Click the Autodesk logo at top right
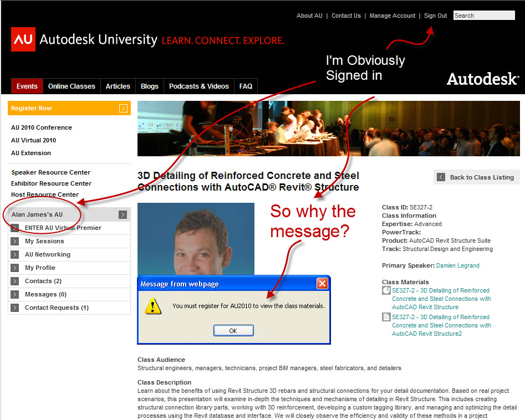This screenshot has height=420, width=525. pos(483,79)
